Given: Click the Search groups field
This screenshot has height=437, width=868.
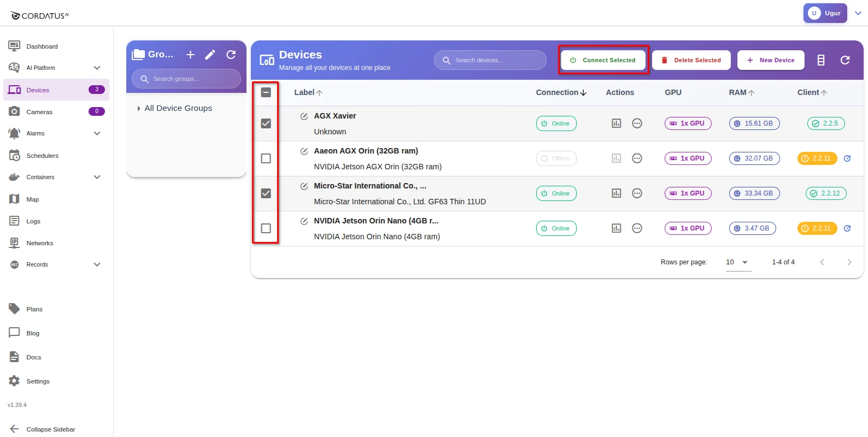Looking at the screenshot, I should [186, 79].
